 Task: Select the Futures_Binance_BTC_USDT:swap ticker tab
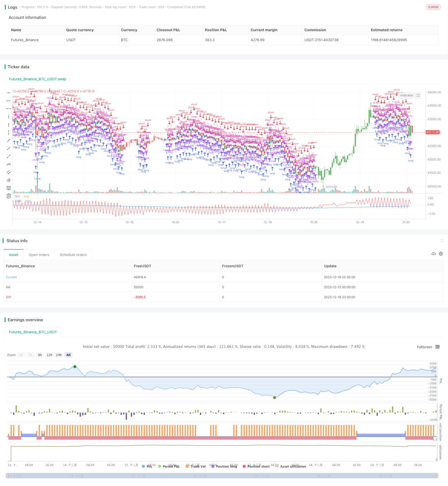tap(38, 79)
